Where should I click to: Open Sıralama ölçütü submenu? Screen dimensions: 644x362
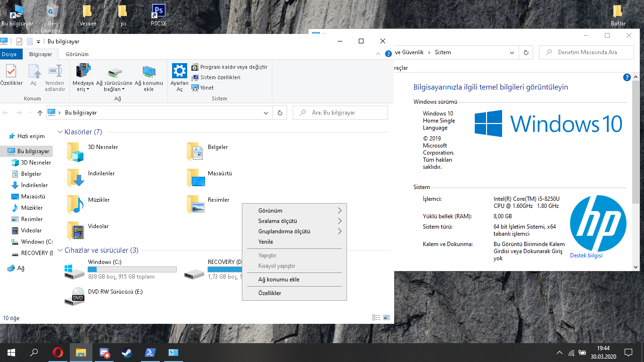point(294,221)
